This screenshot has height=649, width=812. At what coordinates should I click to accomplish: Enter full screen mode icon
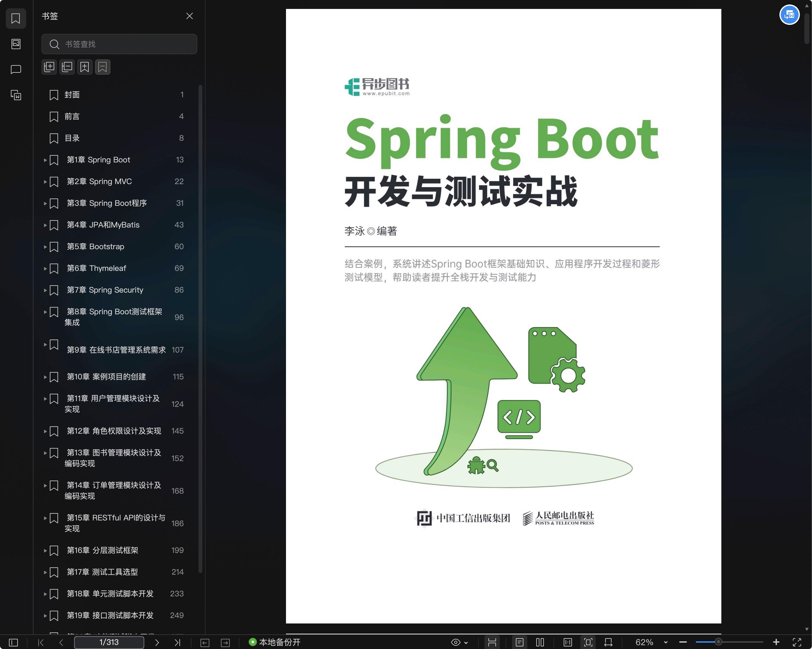797,642
